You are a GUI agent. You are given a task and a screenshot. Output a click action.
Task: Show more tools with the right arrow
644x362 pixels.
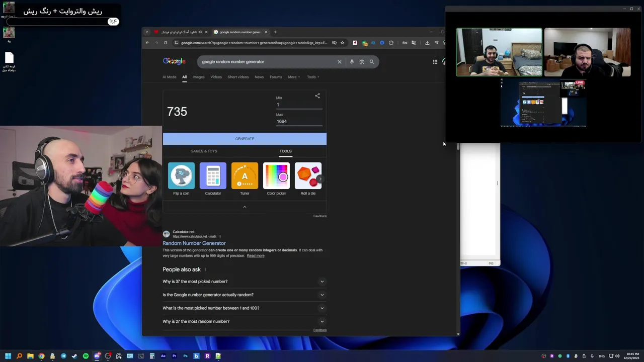coord(320,179)
